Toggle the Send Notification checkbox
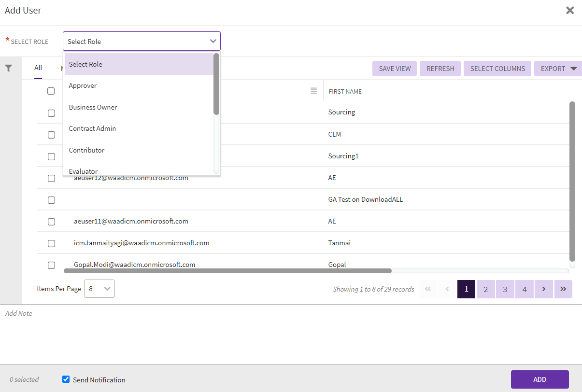Screen dimensions: 582x392 click(66, 379)
